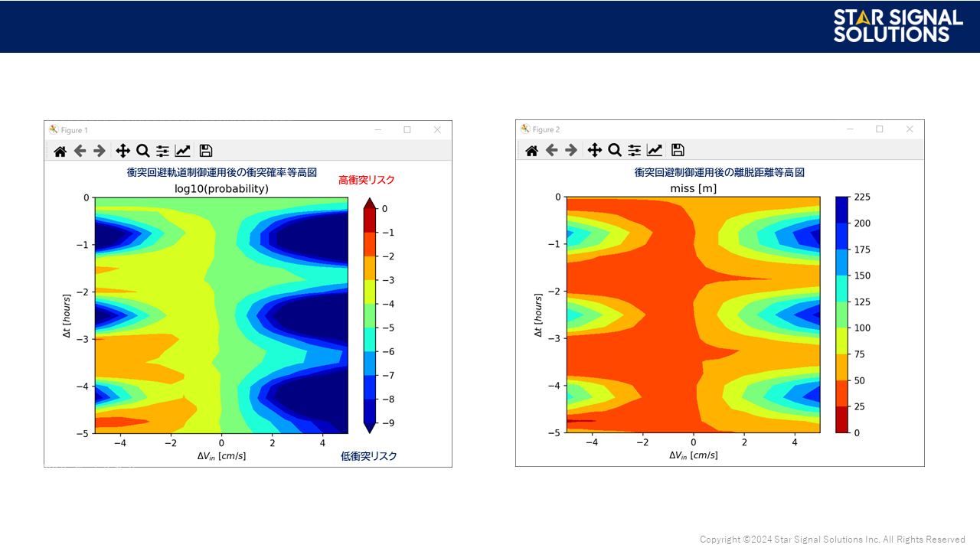This screenshot has width=980, height=551.
Task: Click Forward arrow in Figure 2 toolbar
Action: click(x=571, y=150)
